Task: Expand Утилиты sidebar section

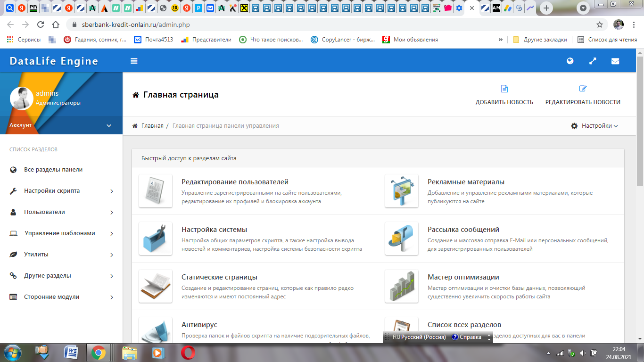Action: [x=61, y=255]
